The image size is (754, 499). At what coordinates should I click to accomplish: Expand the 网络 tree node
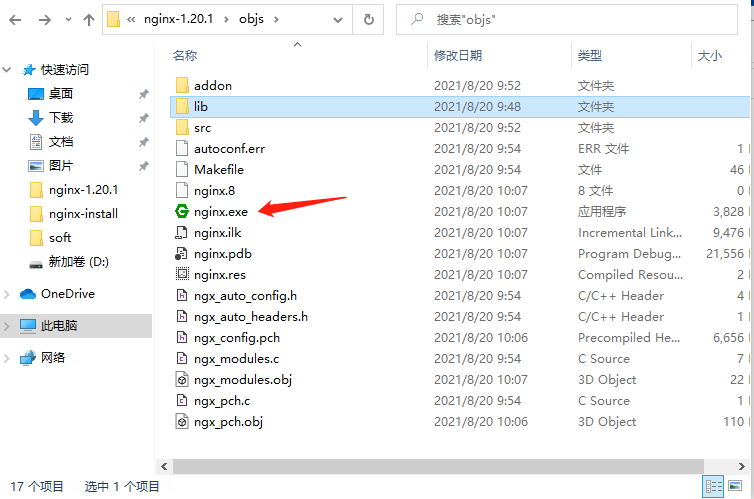(x=7, y=358)
